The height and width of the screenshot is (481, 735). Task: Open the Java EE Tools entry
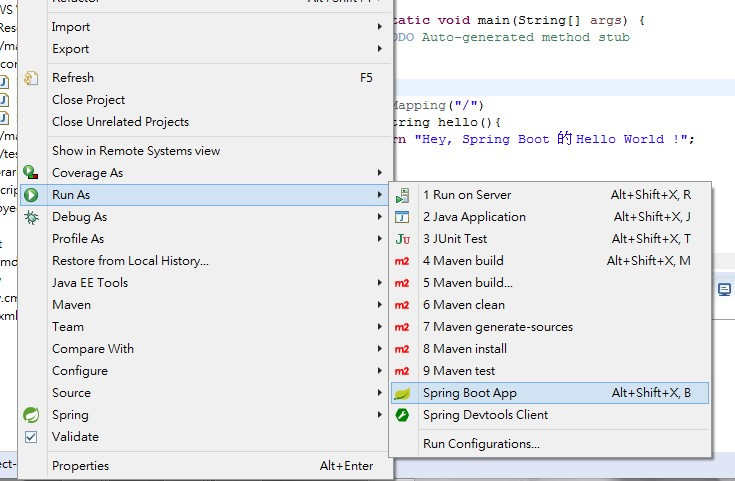pyautogui.click(x=205, y=283)
